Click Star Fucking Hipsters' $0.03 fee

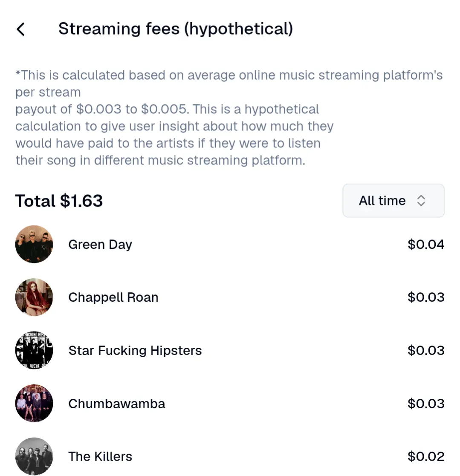click(x=425, y=351)
